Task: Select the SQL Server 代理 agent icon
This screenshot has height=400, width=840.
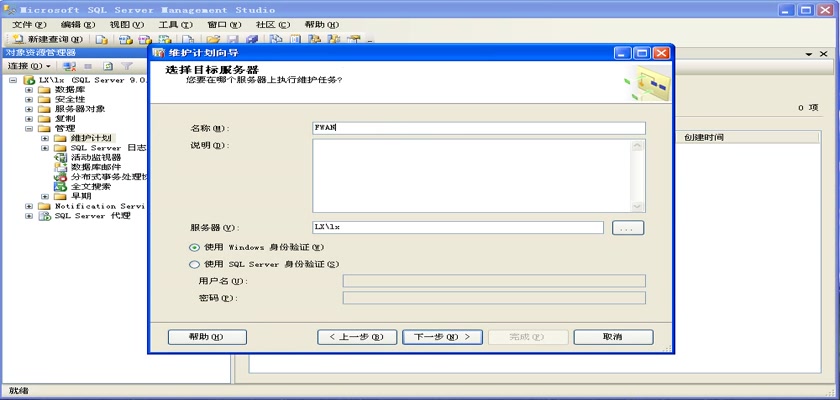Action: click(44, 216)
